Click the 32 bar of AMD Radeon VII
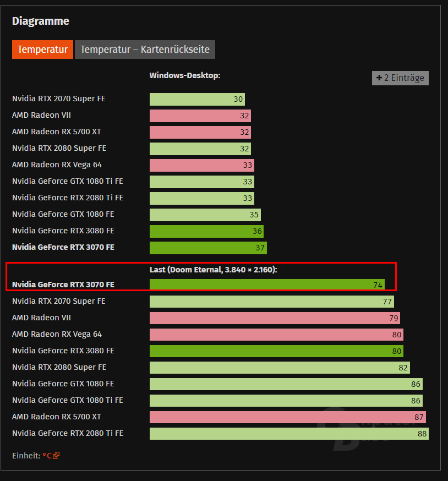The width and height of the screenshot is (448, 481). coord(200,116)
